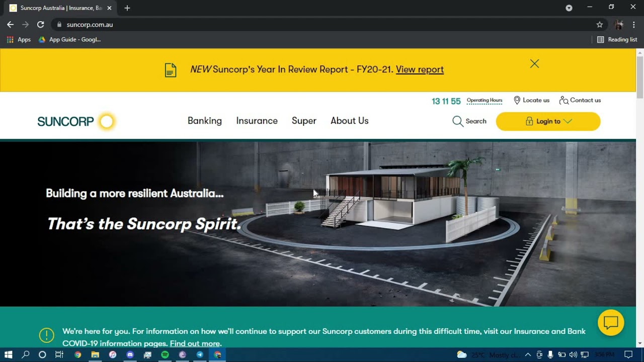
Task: Click the microphone tray icon
Action: 550,354
